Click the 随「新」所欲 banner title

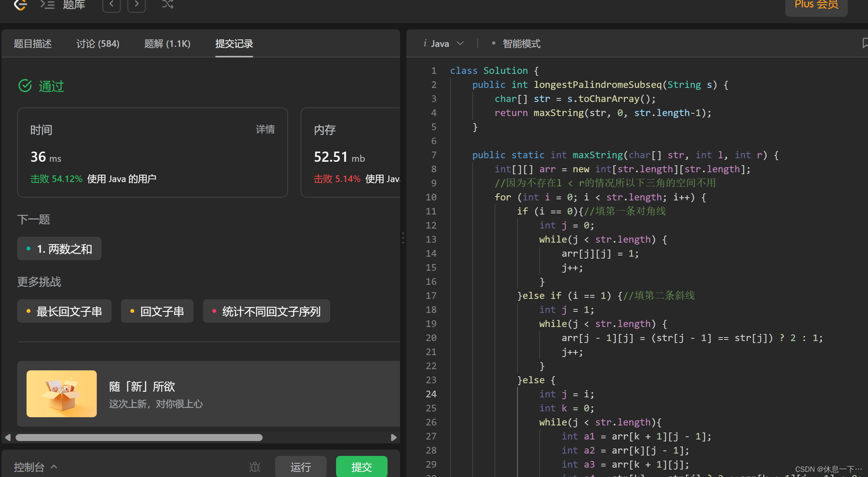[x=142, y=386]
